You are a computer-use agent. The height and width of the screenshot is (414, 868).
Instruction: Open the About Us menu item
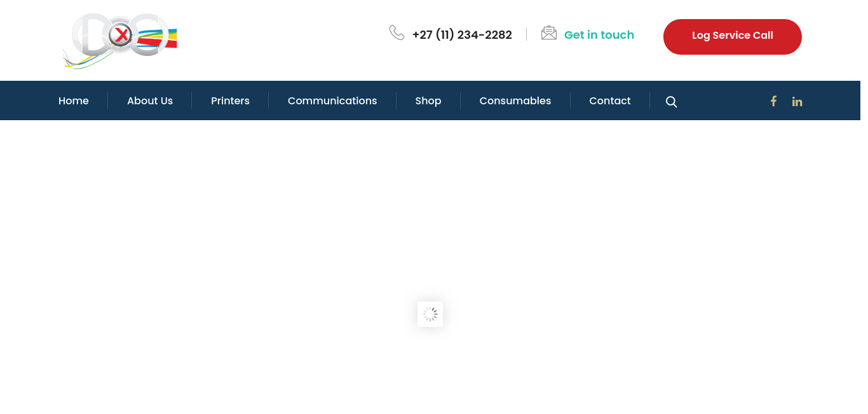tap(150, 100)
